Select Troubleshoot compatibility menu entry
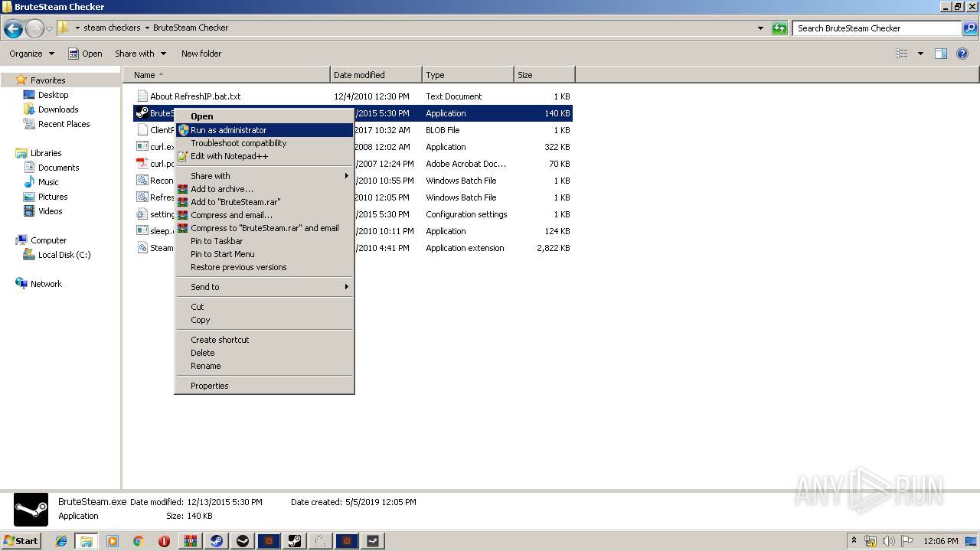 [x=264, y=143]
